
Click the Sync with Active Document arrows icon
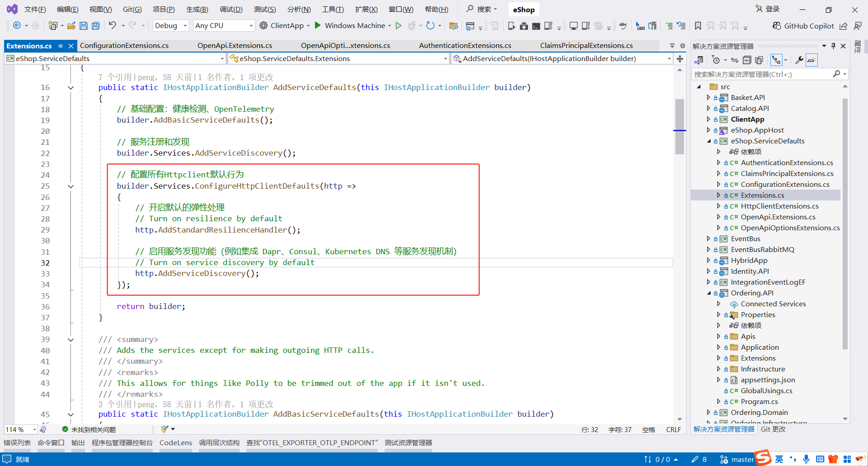pyautogui.click(x=735, y=60)
